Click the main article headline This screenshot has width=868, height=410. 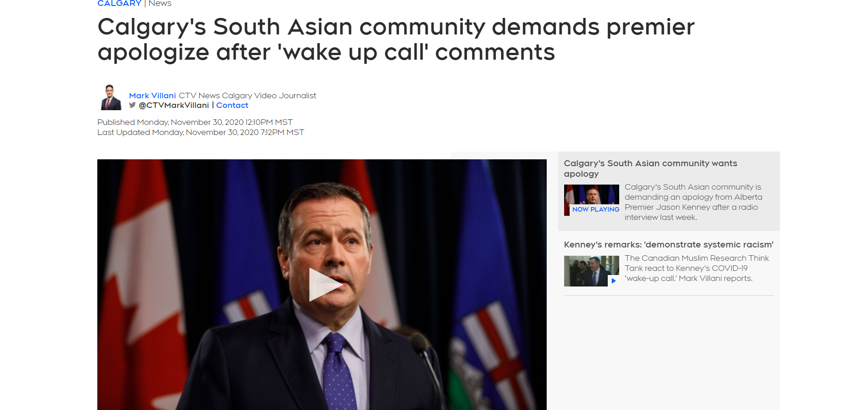coord(396,39)
